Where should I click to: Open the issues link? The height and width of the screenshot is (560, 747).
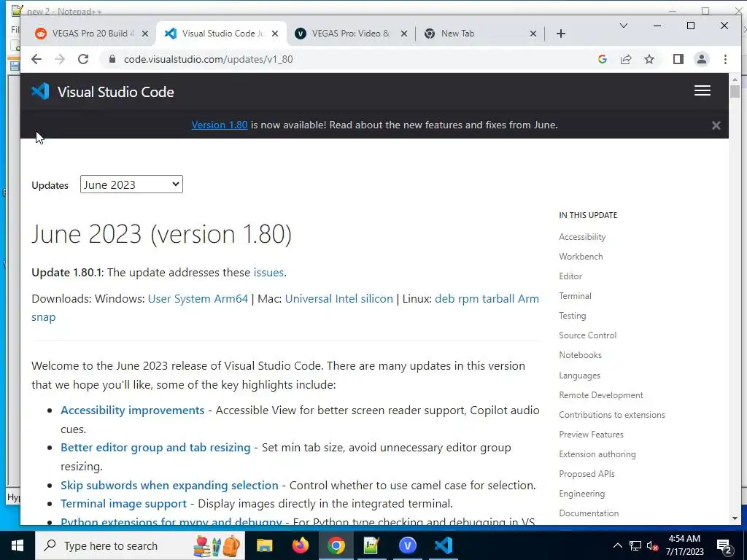[268, 273]
